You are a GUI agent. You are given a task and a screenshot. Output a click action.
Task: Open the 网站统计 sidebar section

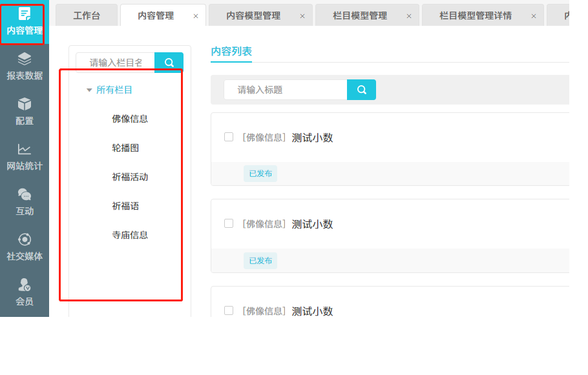pos(25,157)
